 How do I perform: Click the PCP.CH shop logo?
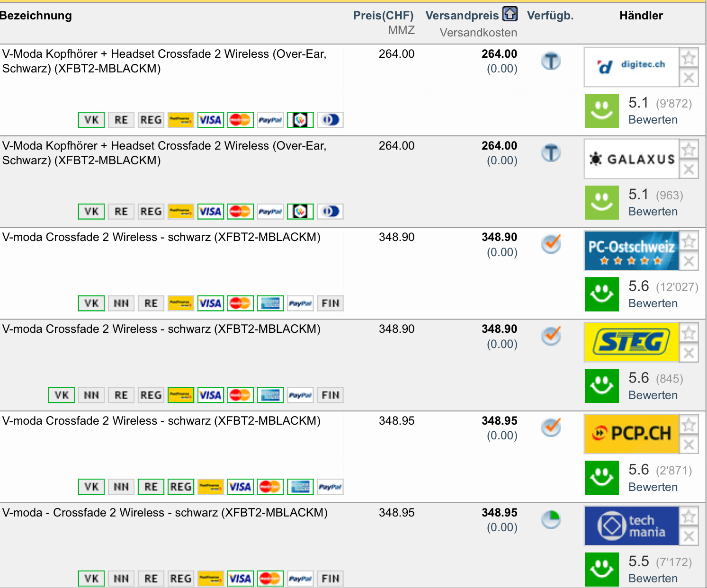point(631,434)
